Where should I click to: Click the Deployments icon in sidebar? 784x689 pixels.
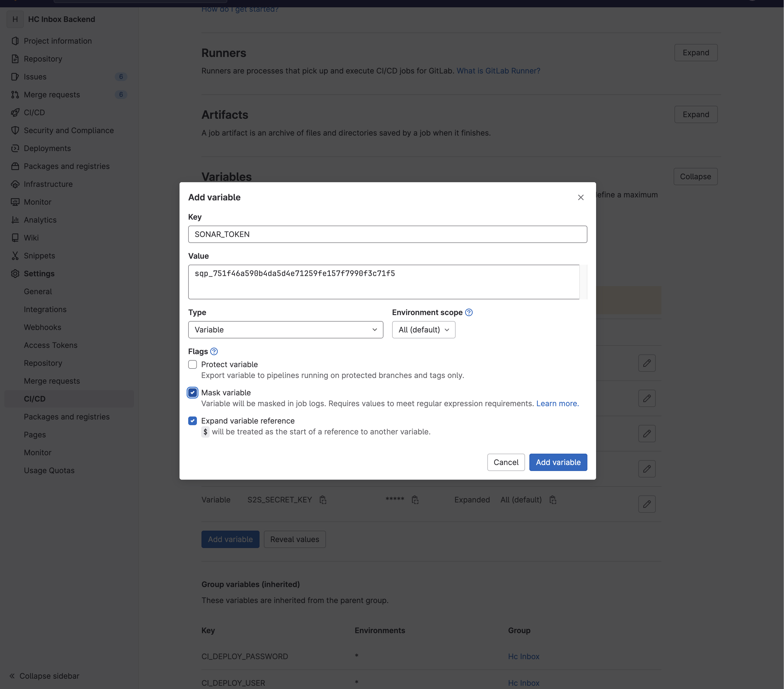tap(15, 148)
